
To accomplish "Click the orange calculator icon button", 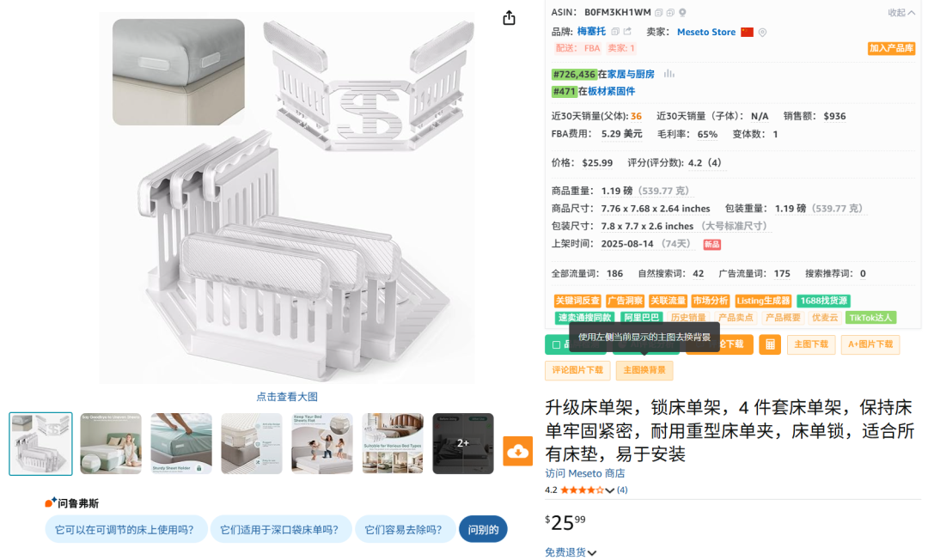I will 770,344.
